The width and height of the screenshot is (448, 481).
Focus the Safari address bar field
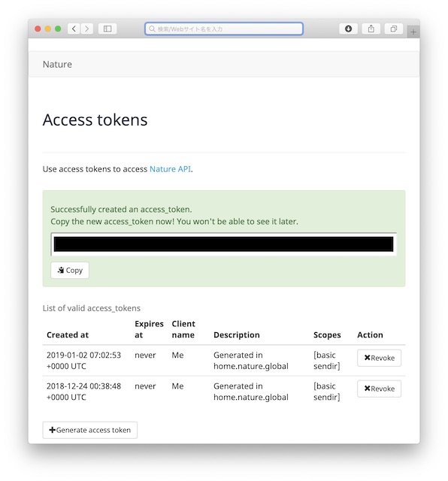click(x=224, y=29)
